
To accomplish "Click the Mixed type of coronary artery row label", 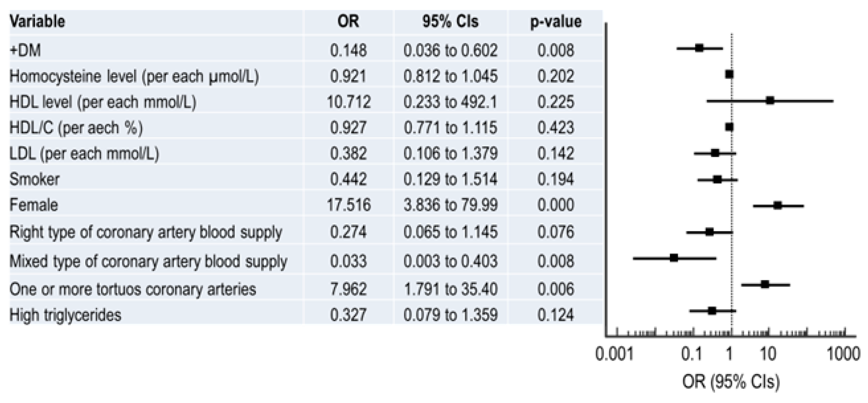I will click(x=148, y=261).
